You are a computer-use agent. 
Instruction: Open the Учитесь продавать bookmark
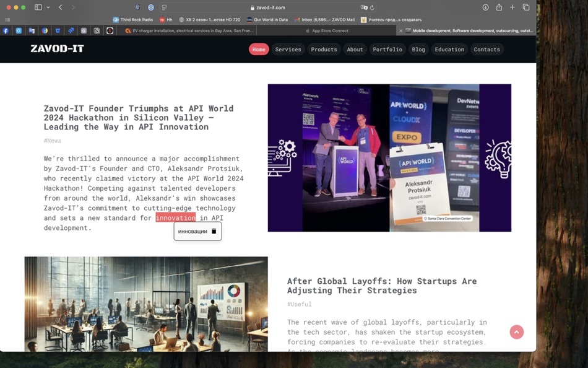(x=391, y=20)
